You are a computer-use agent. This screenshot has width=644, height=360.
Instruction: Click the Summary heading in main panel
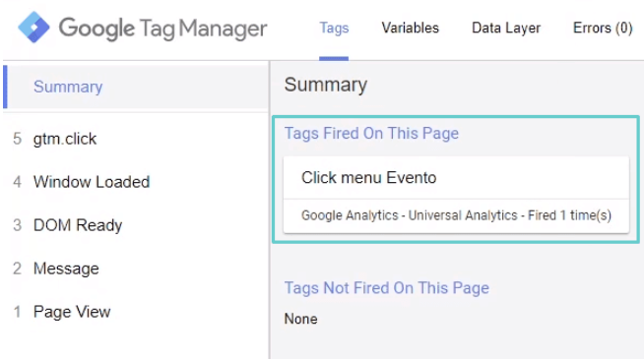326,85
